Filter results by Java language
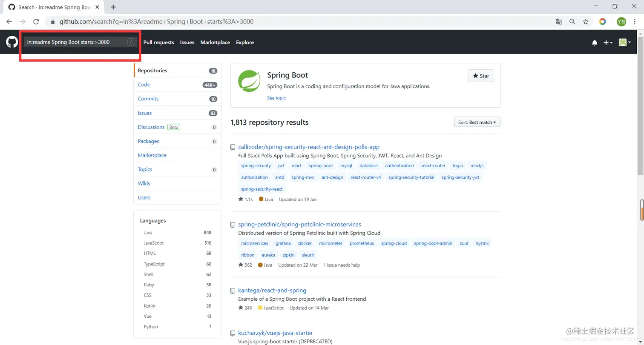This screenshot has width=644, height=345. [x=148, y=233]
